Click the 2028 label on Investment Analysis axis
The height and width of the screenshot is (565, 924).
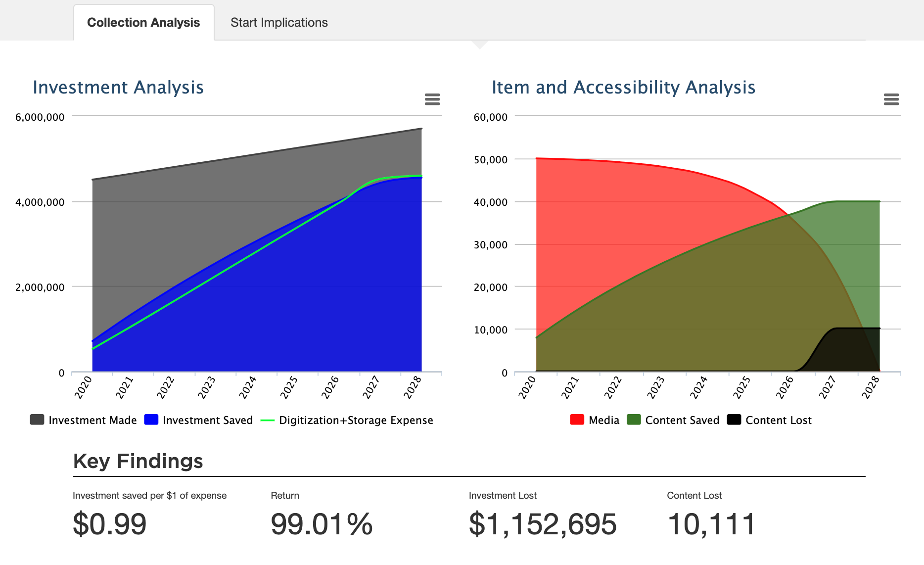click(x=413, y=387)
